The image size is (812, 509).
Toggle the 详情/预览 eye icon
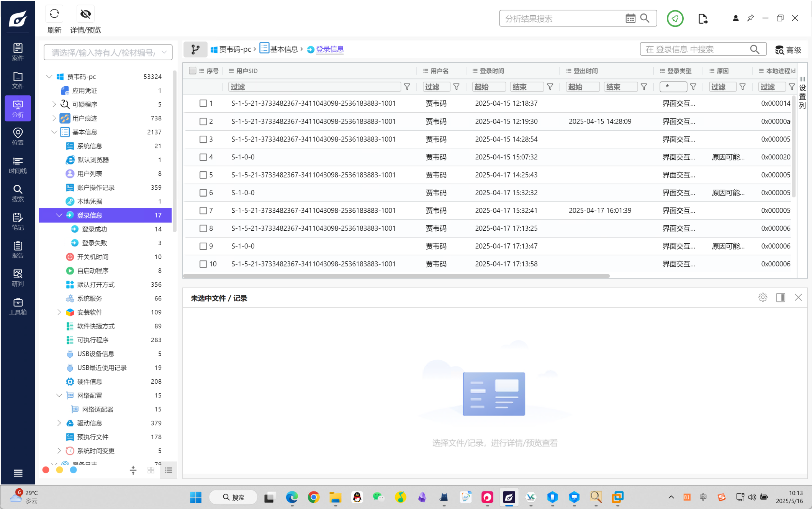point(85,14)
